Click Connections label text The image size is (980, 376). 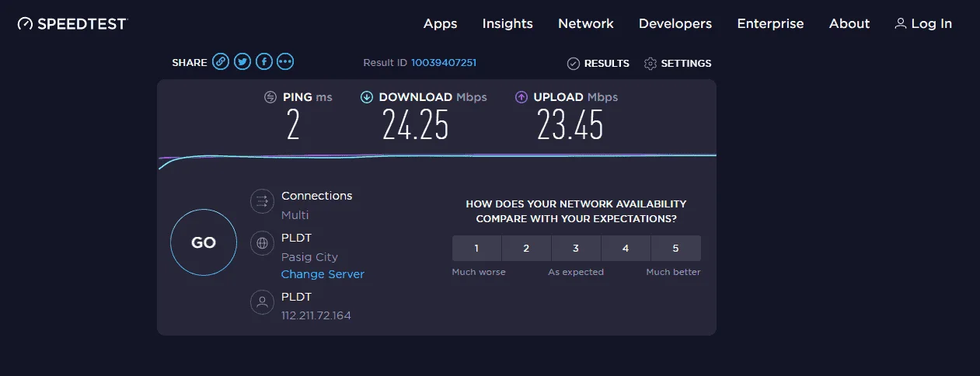[x=316, y=196]
